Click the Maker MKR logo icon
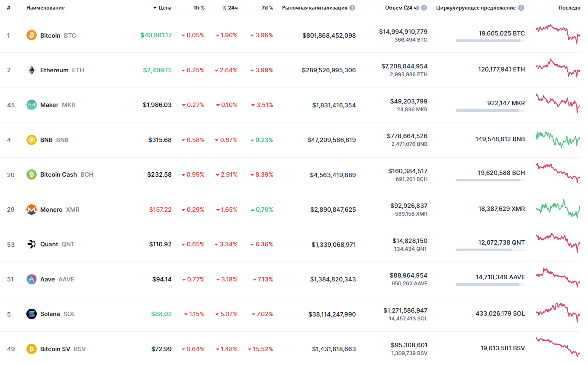 tap(32, 105)
